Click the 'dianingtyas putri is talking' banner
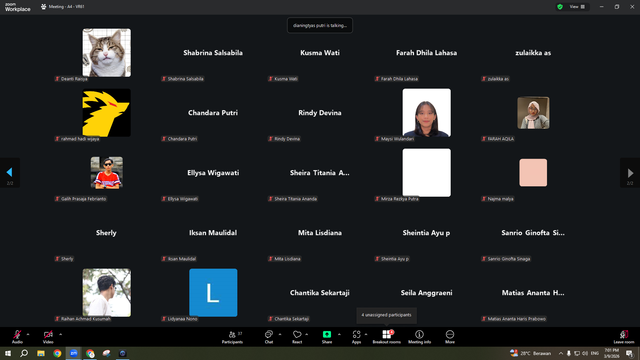Image resolution: width=640 pixels, height=360 pixels. tap(320, 25)
